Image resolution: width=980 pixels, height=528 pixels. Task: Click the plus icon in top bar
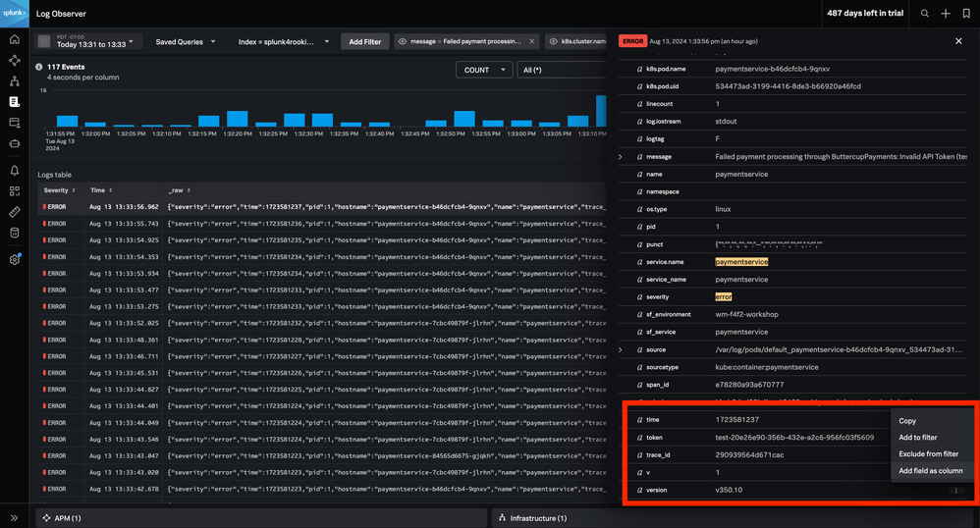point(946,14)
